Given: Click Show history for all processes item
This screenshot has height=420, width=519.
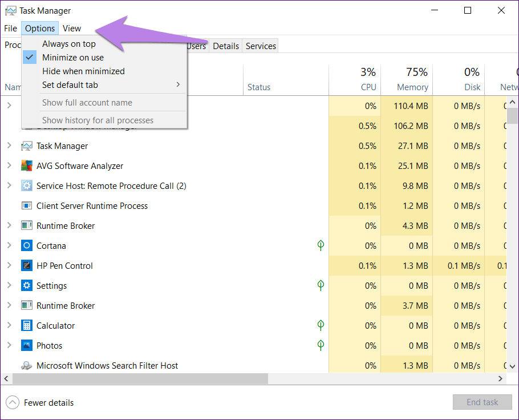Looking at the screenshot, I should (104, 120).
